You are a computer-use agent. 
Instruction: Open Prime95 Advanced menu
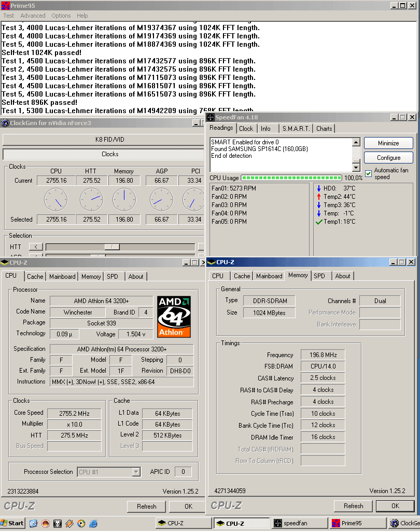pos(33,16)
